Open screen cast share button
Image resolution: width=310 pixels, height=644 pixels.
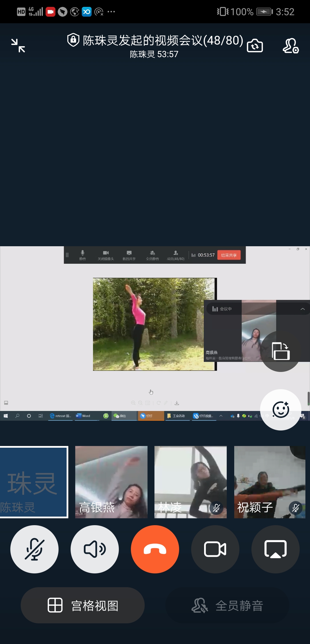point(275,549)
